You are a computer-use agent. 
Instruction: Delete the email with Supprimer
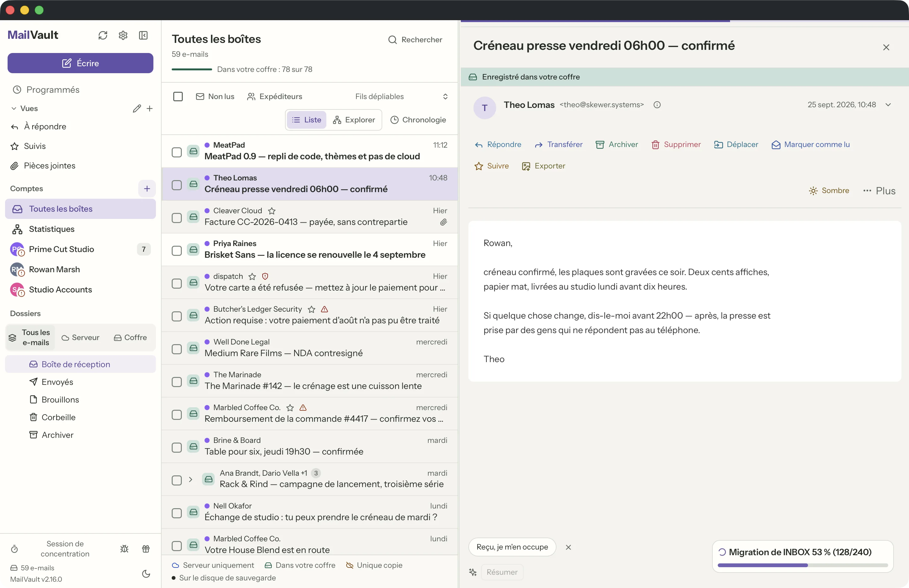pos(676,145)
